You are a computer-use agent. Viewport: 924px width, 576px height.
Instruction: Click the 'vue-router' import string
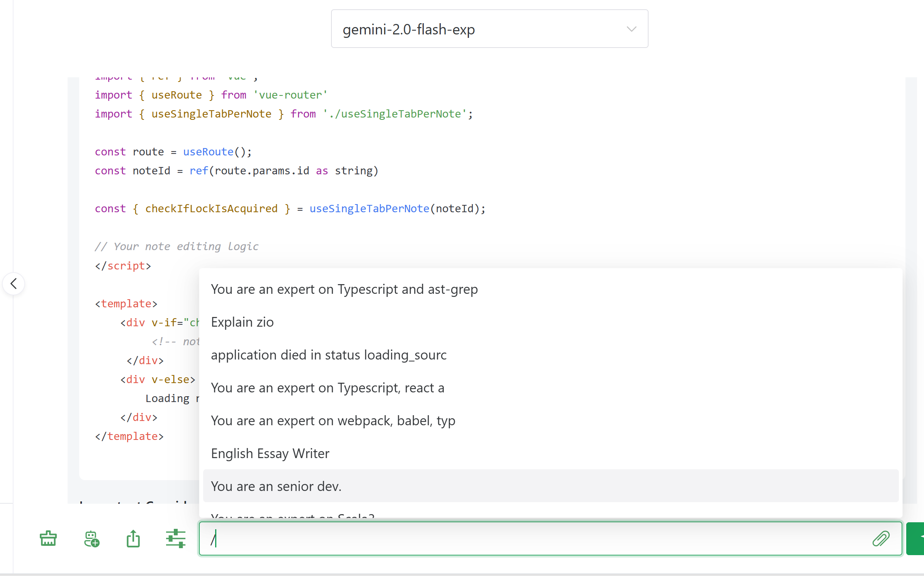click(x=290, y=95)
